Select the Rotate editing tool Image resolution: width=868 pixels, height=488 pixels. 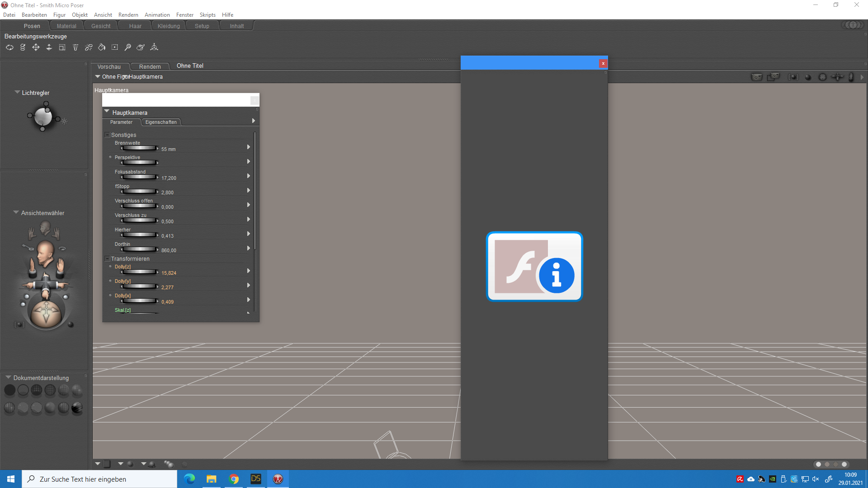pyautogui.click(x=9, y=47)
